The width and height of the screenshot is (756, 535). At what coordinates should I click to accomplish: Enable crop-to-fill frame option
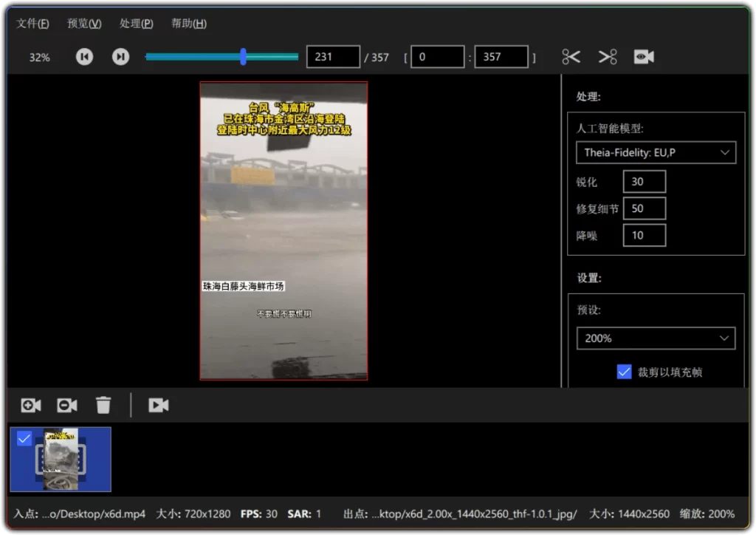pyautogui.click(x=624, y=372)
